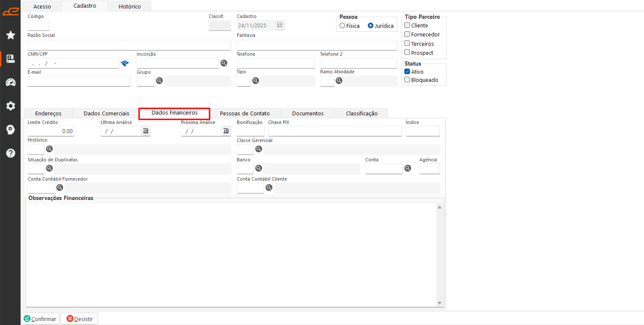This screenshot has height=325, width=644.
Task: Open settings gear icon in sidebar
Action: tap(11, 106)
